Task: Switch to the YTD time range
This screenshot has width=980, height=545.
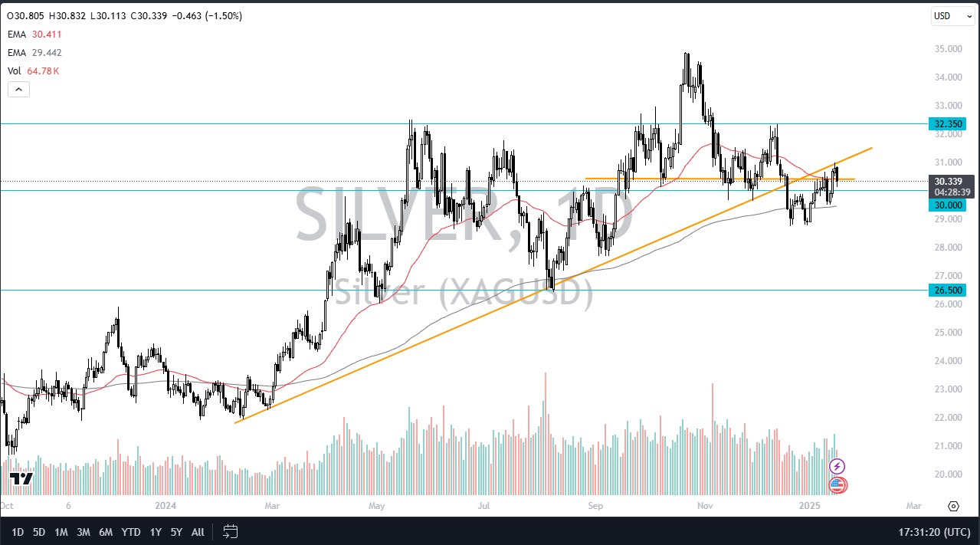Action: (x=130, y=531)
